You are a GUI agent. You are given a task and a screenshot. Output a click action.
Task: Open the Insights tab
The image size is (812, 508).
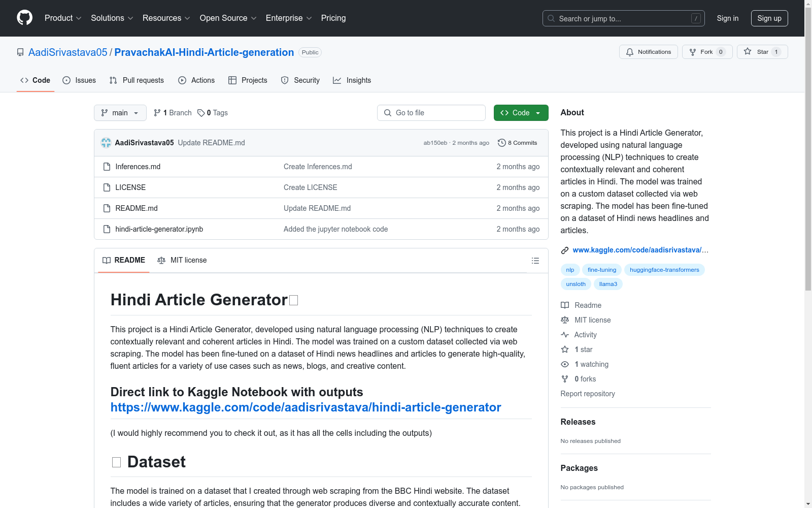(x=352, y=80)
